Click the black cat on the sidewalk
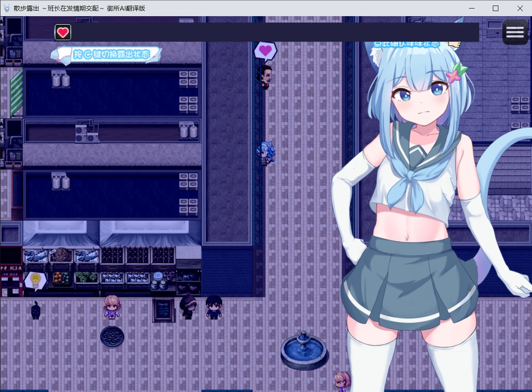The image size is (532, 392). pyautogui.click(x=36, y=310)
